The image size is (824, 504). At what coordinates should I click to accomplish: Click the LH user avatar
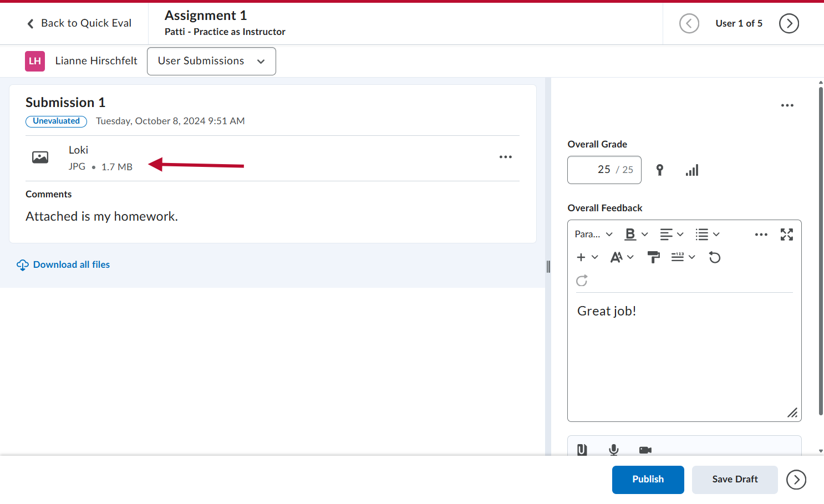(x=35, y=61)
